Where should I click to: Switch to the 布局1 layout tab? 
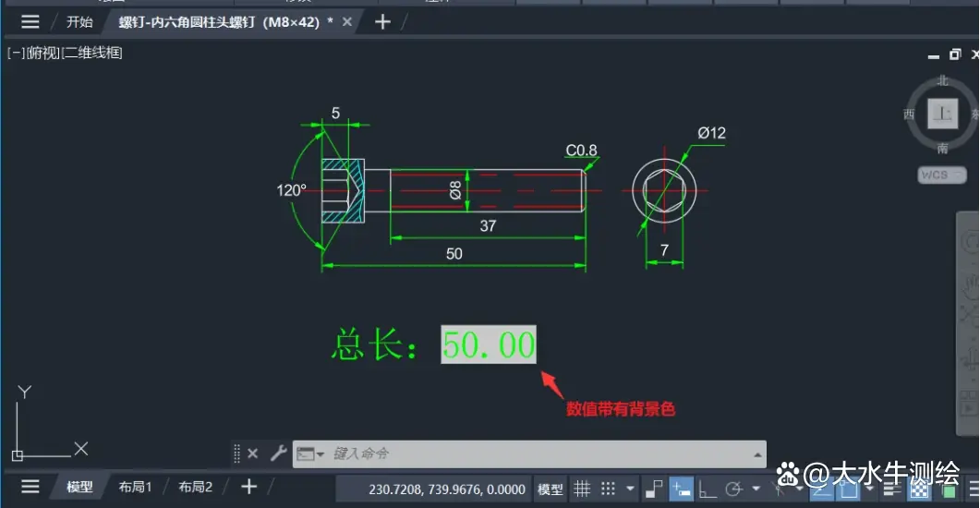[135, 487]
